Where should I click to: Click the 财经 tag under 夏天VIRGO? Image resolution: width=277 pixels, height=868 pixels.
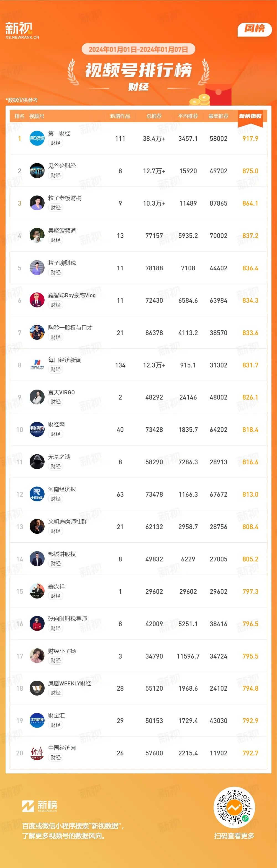pos(56,402)
